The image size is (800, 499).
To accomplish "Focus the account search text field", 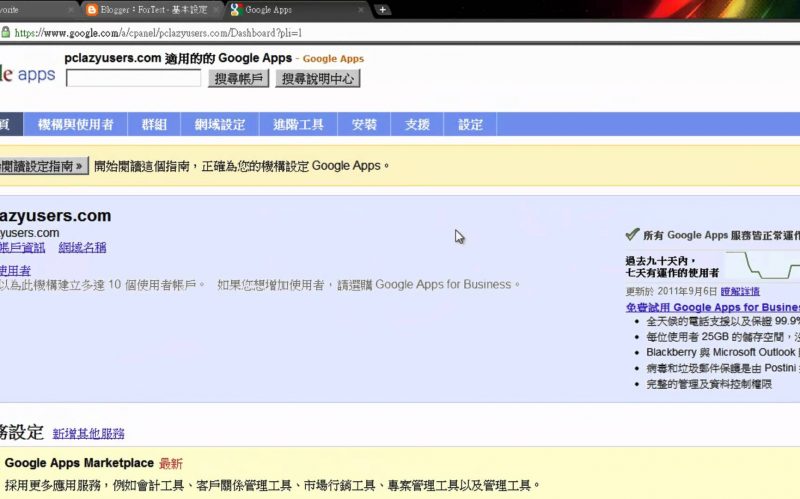I will (x=134, y=78).
